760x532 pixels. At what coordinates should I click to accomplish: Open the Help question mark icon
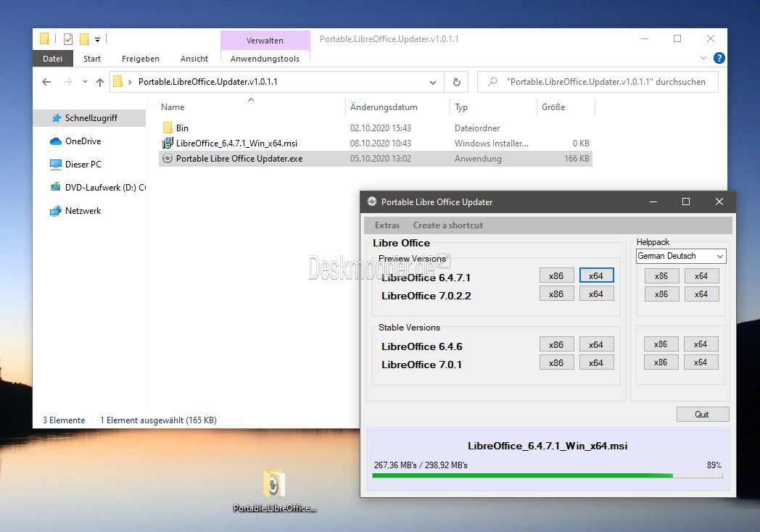click(719, 58)
